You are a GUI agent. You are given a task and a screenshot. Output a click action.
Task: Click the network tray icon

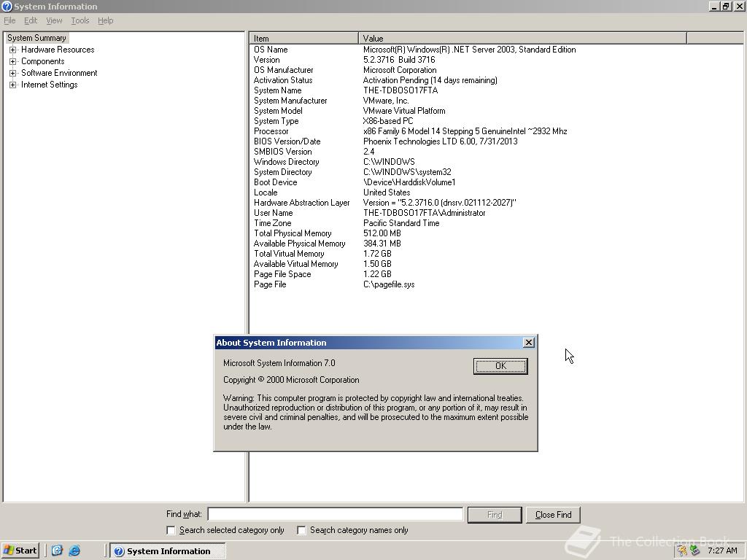[x=694, y=551]
